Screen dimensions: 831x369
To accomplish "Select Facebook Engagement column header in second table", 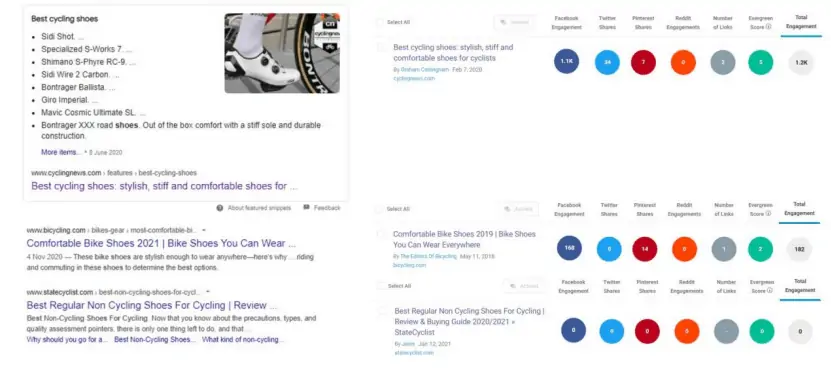I will (x=569, y=209).
